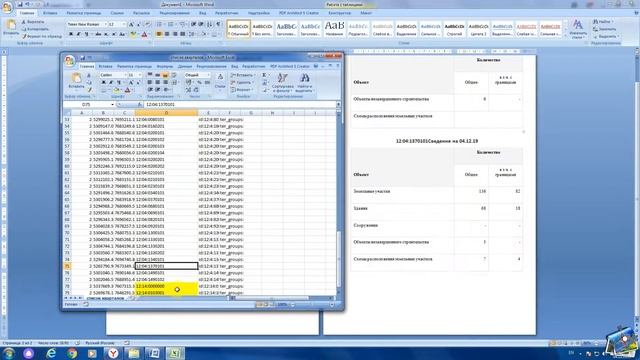Open the Excel Формат cells dropdown
Viewport: 640px width, 360px height.
[242, 90]
